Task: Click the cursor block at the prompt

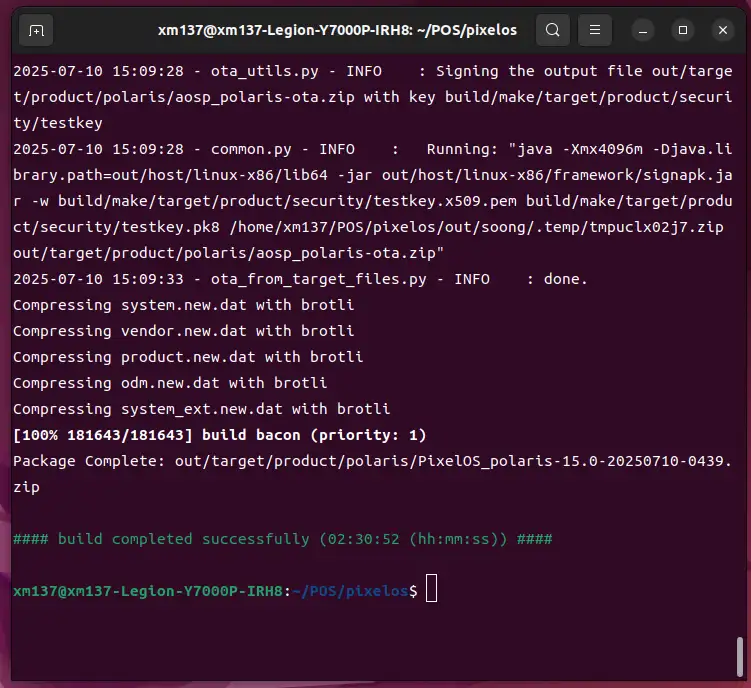Action: click(431, 590)
